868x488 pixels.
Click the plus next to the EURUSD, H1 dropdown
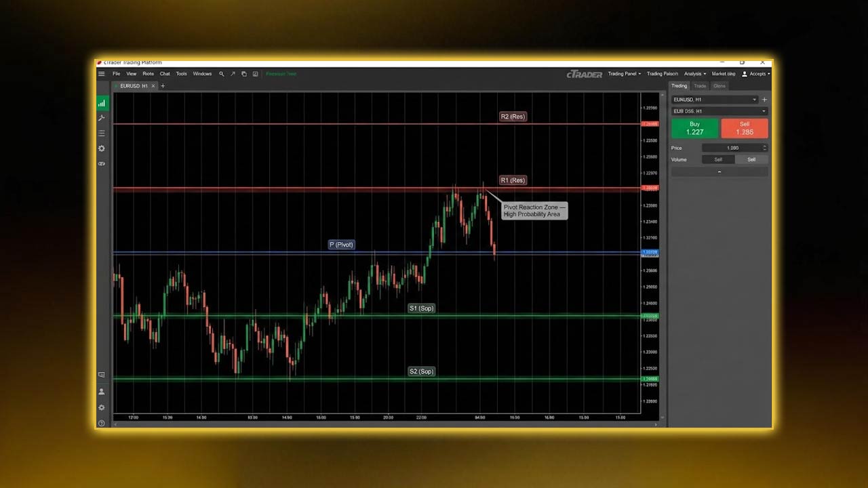764,100
